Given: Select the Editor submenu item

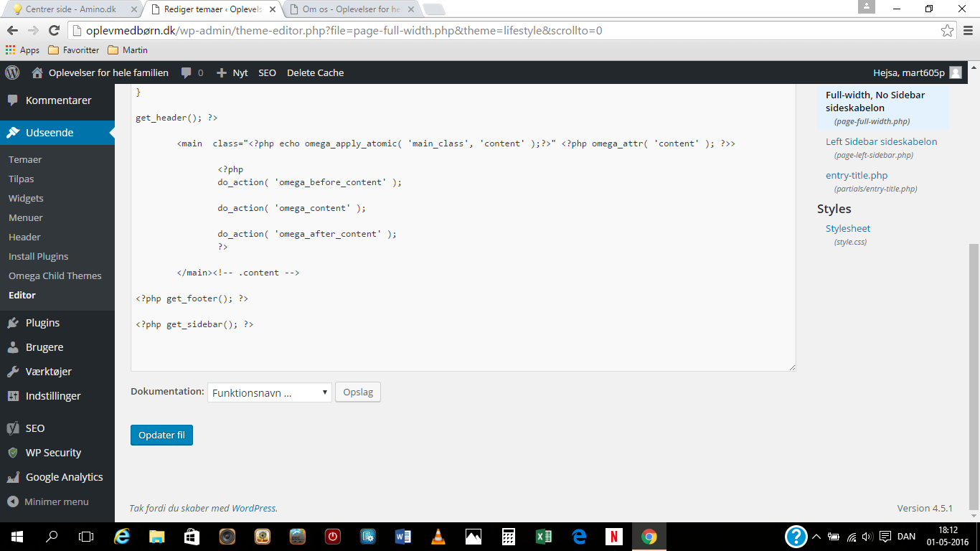Looking at the screenshot, I should pos(22,295).
